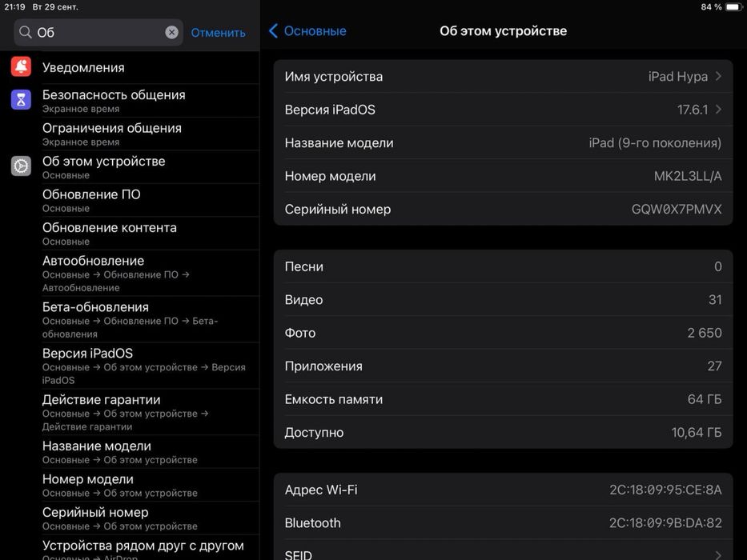
Task: Tap the Видео row showing 31
Action: coord(503,299)
